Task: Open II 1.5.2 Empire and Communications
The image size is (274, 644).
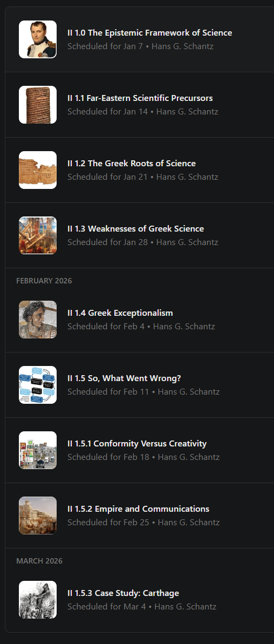Action: tap(138, 509)
